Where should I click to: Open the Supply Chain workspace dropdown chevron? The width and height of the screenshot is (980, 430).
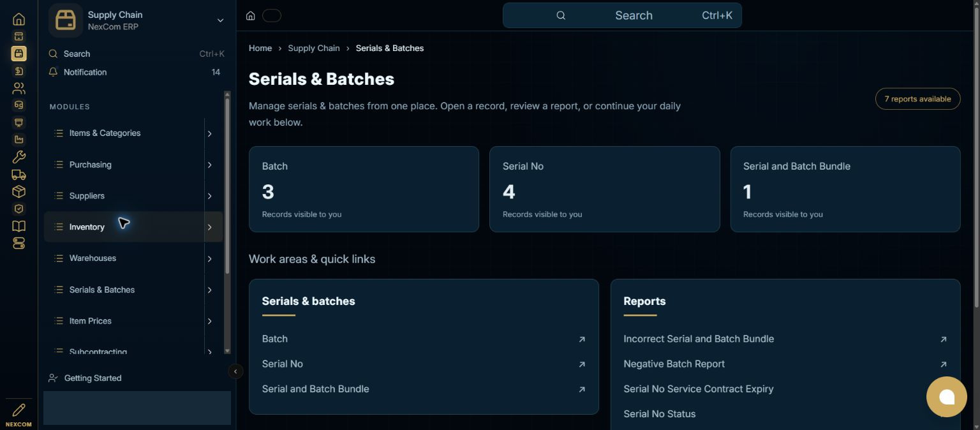(220, 20)
